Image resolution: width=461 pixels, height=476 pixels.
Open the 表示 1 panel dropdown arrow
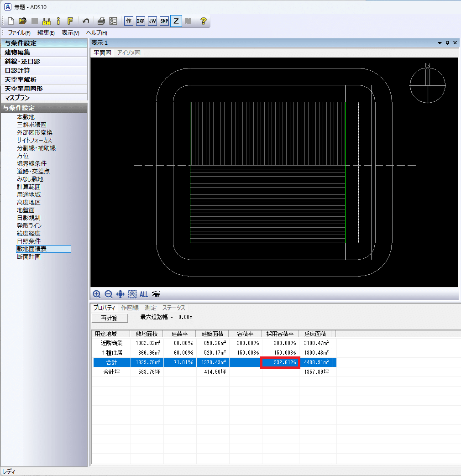(x=440, y=43)
